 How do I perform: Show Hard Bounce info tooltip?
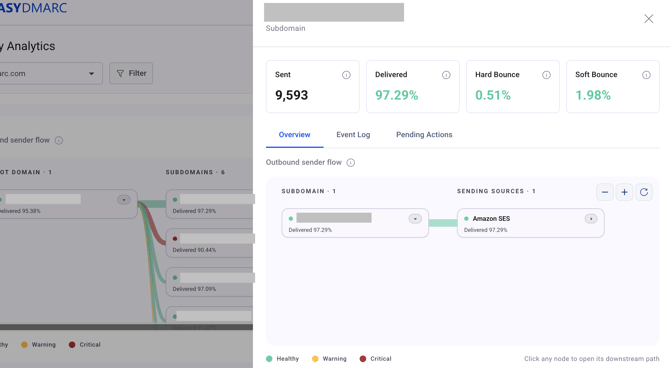point(546,75)
